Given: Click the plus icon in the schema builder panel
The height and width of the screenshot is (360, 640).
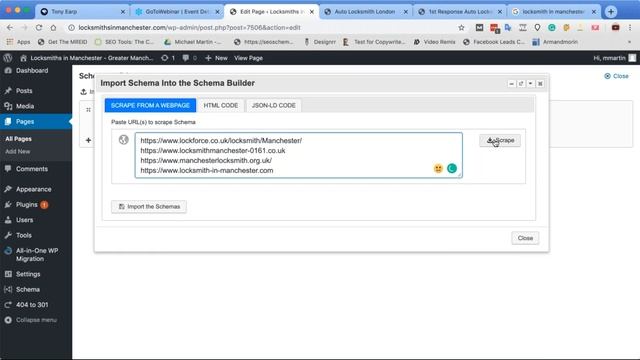Looking at the screenshot, I should pyautogui.click(x=88, y=140).
